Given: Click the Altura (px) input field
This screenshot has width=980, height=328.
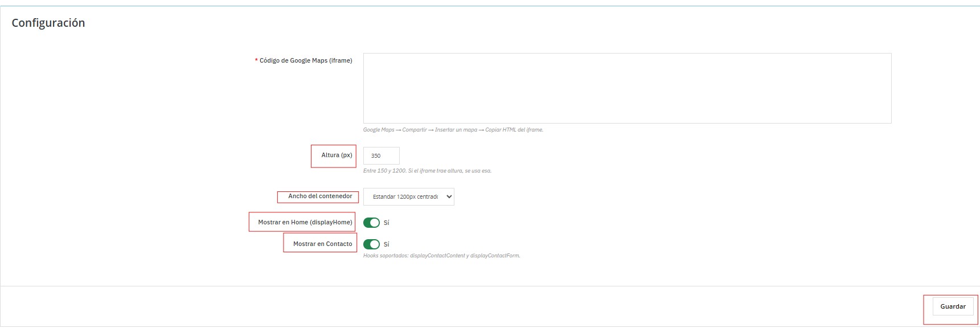Looking at the screenshot, I should pos(381,155).
